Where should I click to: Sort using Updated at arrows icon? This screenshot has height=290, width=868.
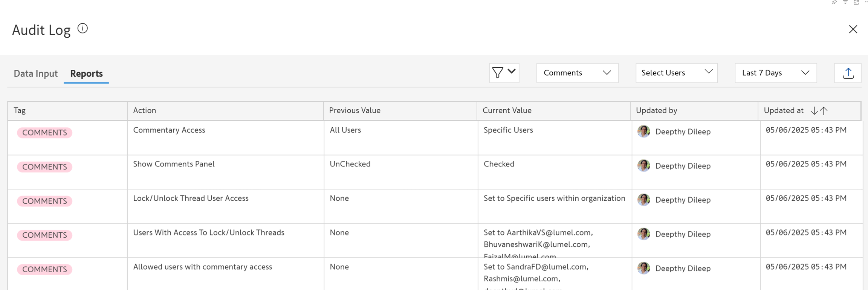(819, 111)
